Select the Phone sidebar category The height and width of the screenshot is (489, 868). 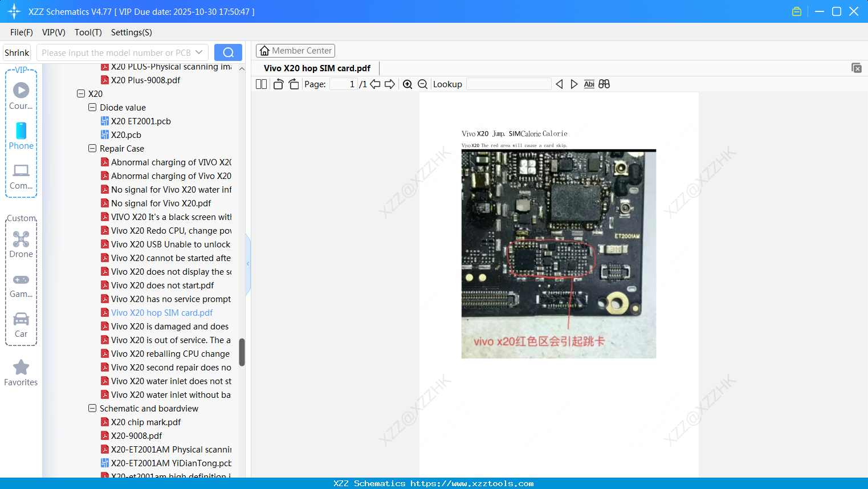tap(21, 136)
